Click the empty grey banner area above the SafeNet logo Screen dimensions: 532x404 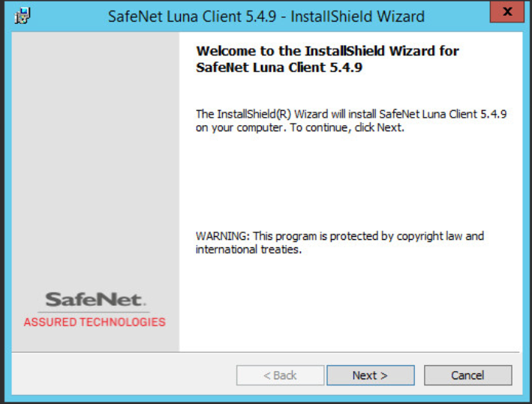[95, 150]
